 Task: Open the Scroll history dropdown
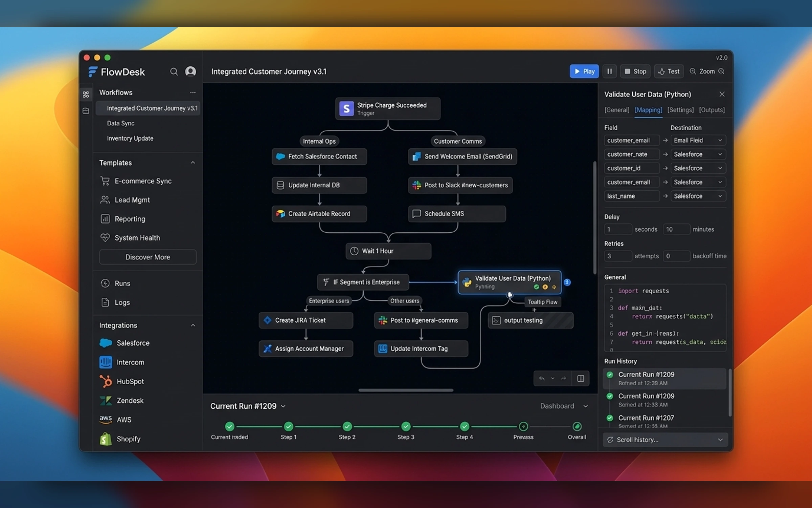point(665,440)
